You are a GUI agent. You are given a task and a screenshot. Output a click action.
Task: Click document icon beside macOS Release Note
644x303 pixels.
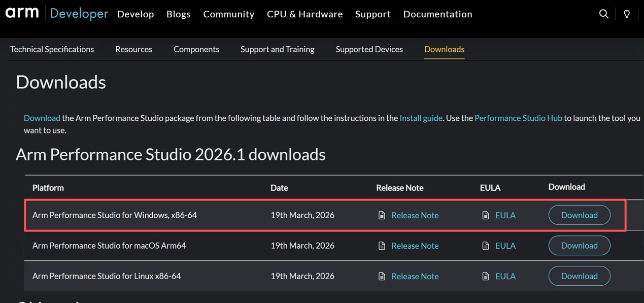pos(382,246)
